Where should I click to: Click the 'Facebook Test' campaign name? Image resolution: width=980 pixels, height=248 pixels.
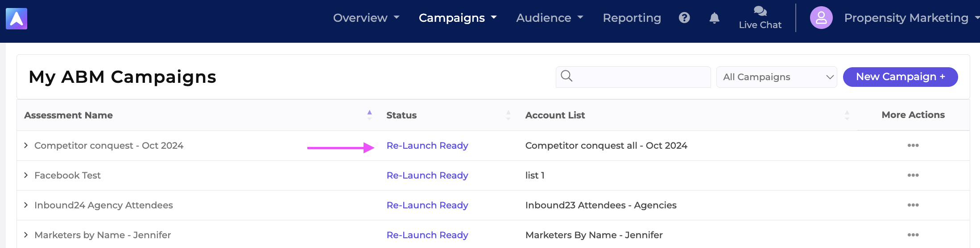tap(67, 175)
